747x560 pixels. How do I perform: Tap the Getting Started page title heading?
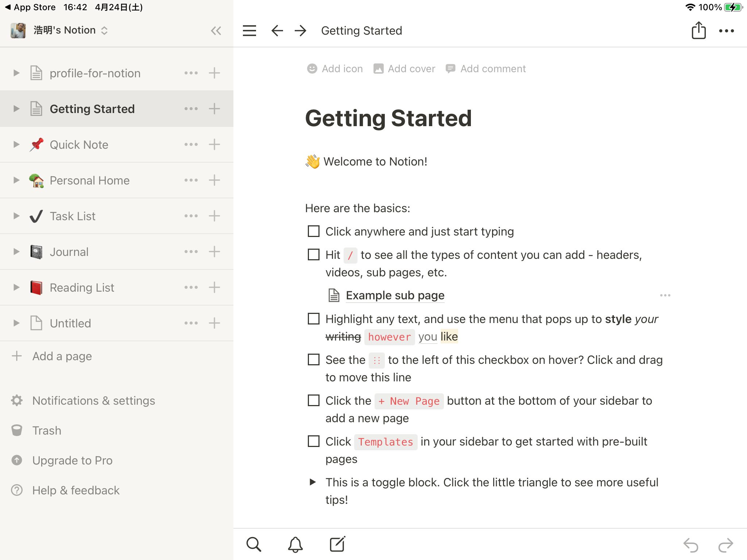pyautogui.click(x=388, y=118)
